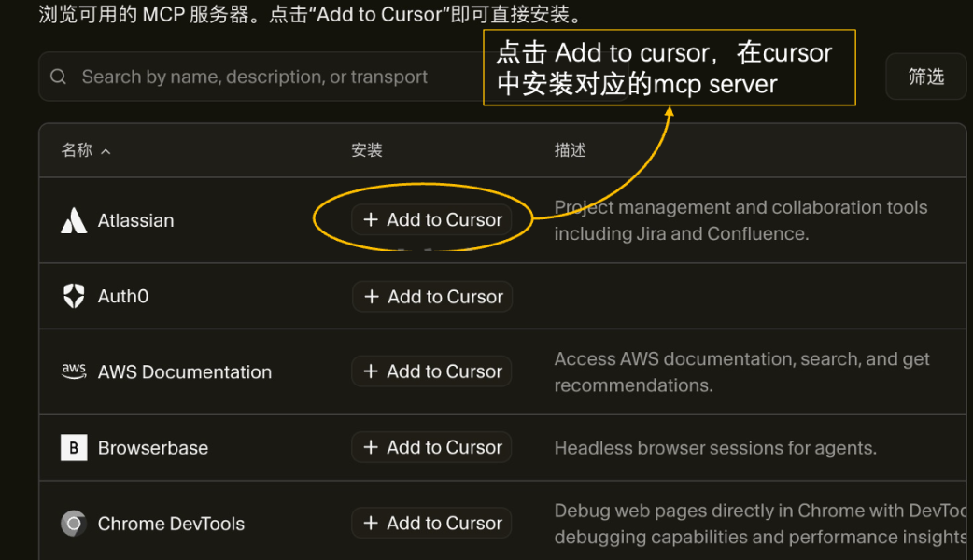Select the Browserbase name text
This screenshot has height=560, width=973.
(153, 448)
